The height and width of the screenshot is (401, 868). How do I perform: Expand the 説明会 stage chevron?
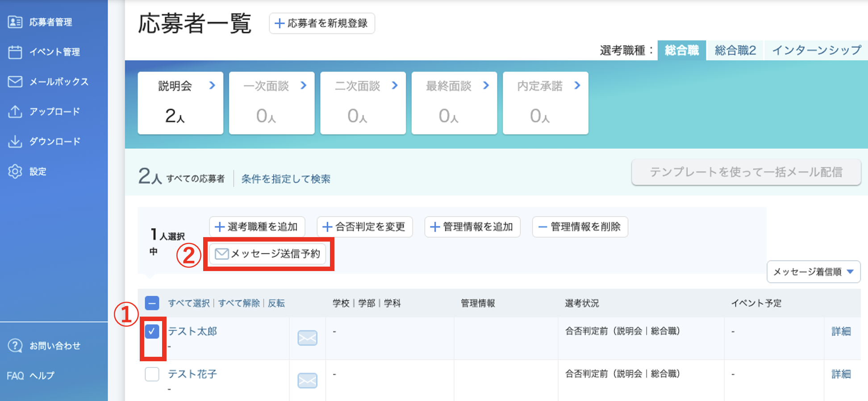213,85
